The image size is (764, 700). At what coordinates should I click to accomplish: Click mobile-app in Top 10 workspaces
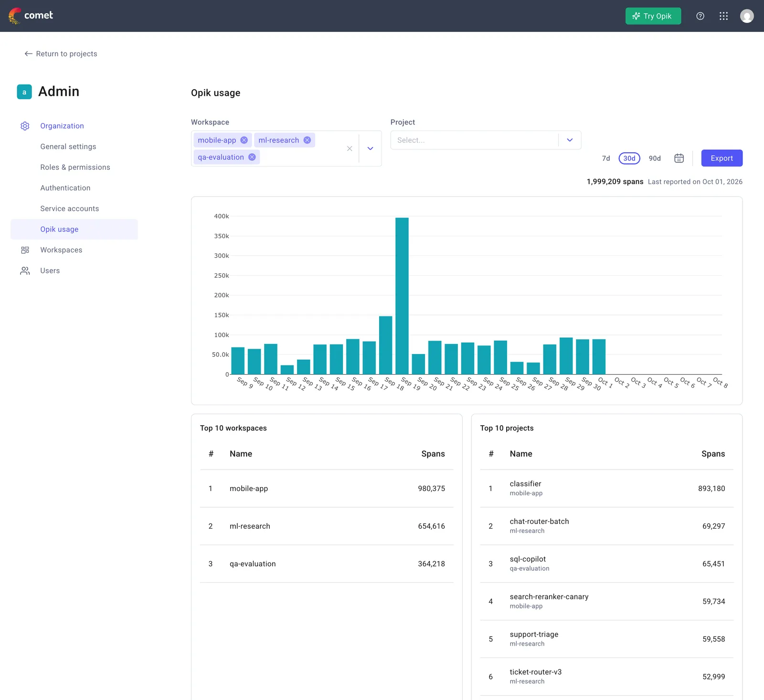[249, 489]
